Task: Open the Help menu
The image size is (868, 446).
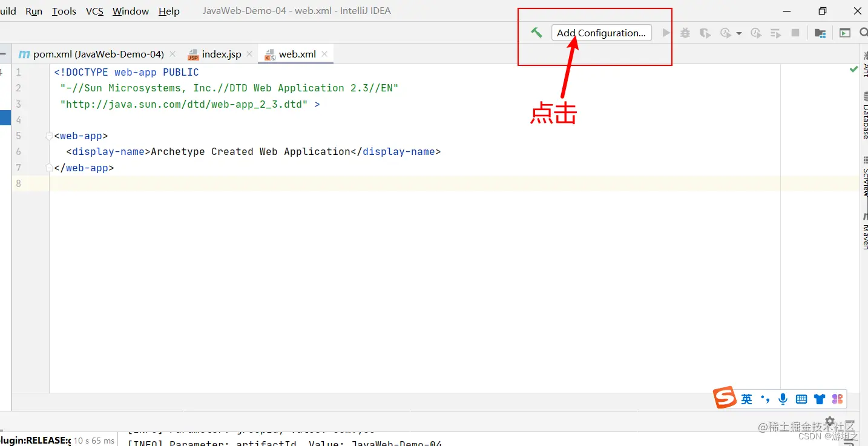Action: 169,11
